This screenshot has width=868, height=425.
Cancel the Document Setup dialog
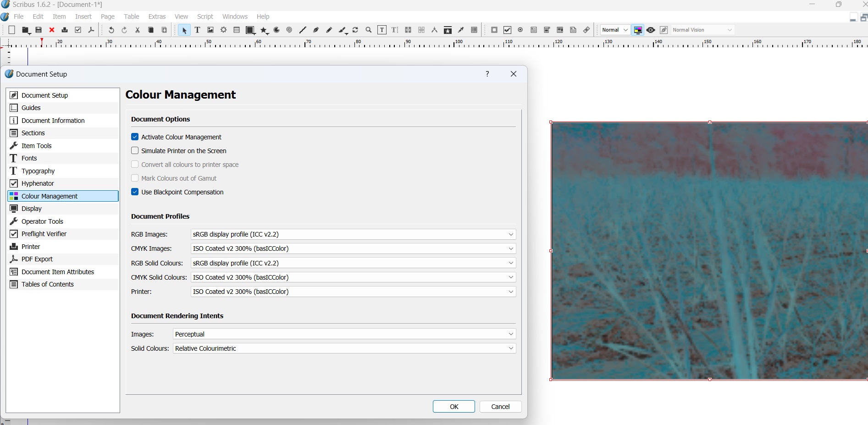tap(500, 407)
